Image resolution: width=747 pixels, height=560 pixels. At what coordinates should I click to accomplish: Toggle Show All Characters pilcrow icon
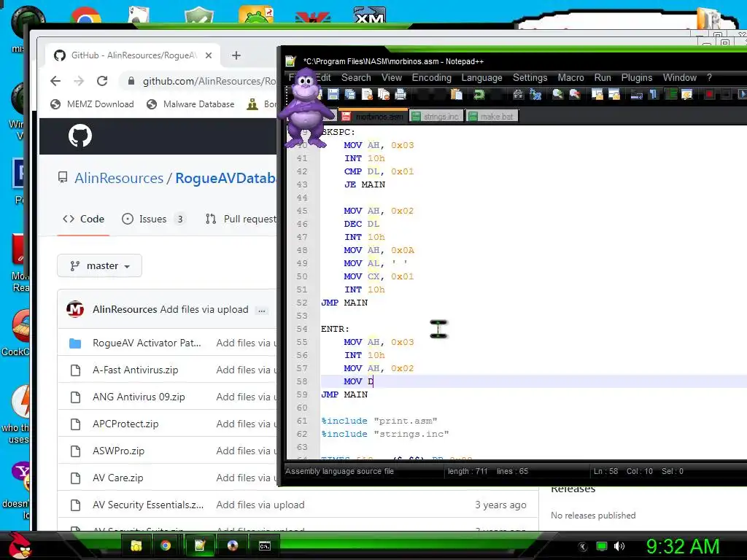coord(653,94)
